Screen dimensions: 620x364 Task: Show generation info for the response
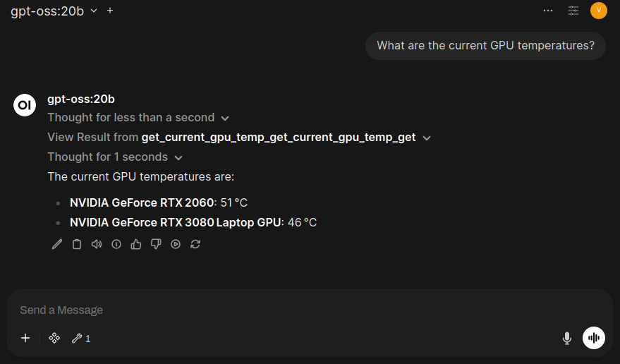(x=116, y=244)
